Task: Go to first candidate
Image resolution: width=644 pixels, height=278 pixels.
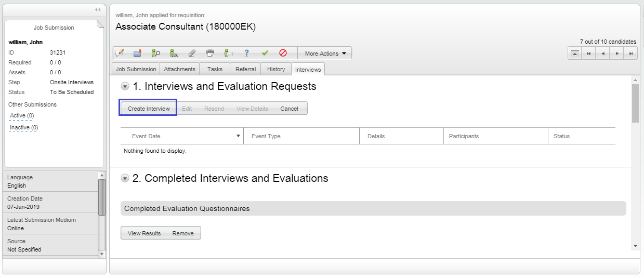Action: [x=588, y=54]
